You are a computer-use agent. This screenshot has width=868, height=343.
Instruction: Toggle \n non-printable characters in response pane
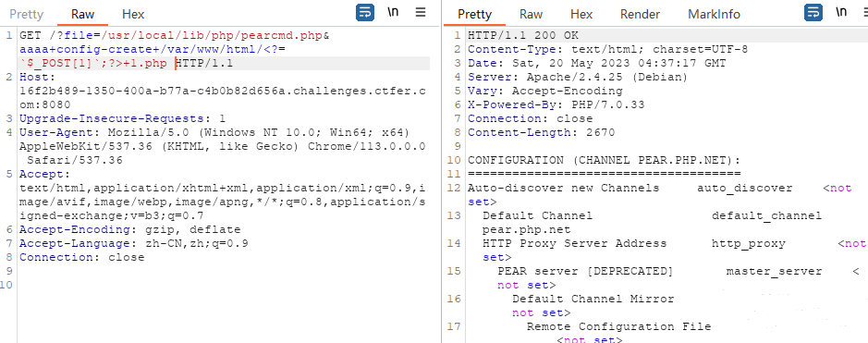(x=841, y=12)
